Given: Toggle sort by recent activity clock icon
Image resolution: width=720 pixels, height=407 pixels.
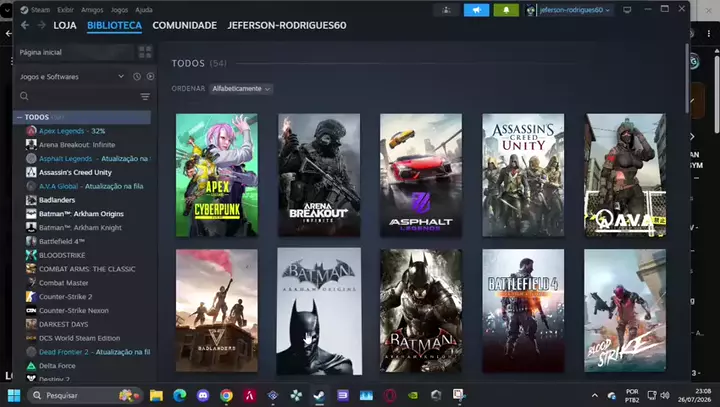Looking at the screenshot, I should point(137,77).
